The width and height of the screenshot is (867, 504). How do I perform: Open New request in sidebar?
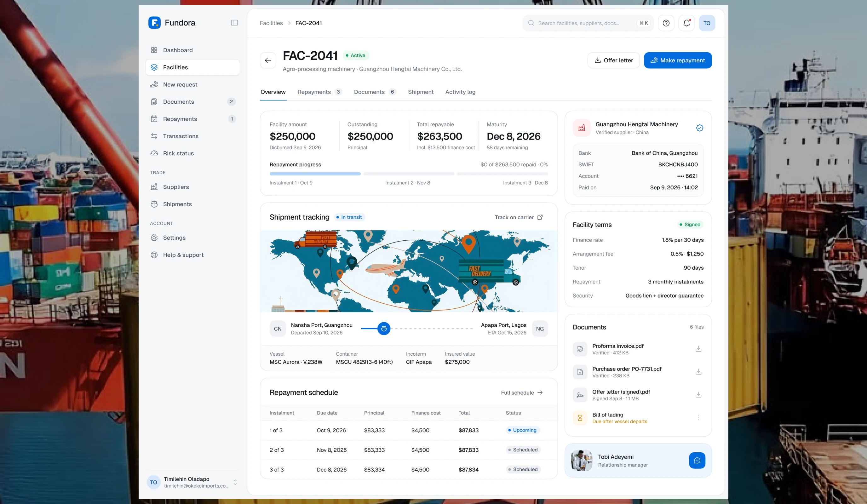(193, 85)
